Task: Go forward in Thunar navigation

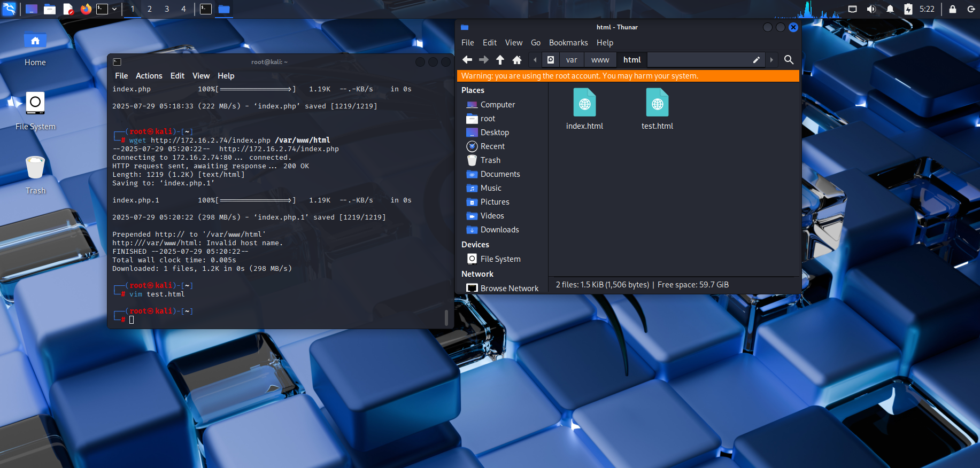Action: click(x=484, y=60)
